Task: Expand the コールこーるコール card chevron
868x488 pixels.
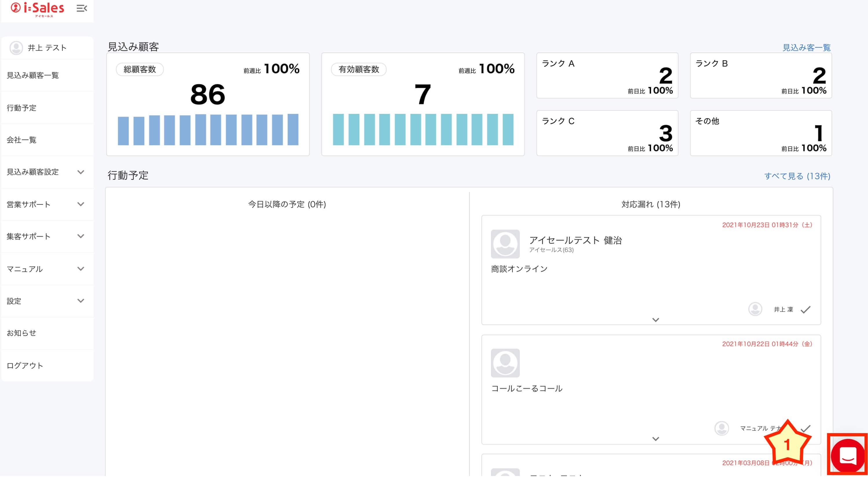Action: pyautogui.click(x=655, y=439)
